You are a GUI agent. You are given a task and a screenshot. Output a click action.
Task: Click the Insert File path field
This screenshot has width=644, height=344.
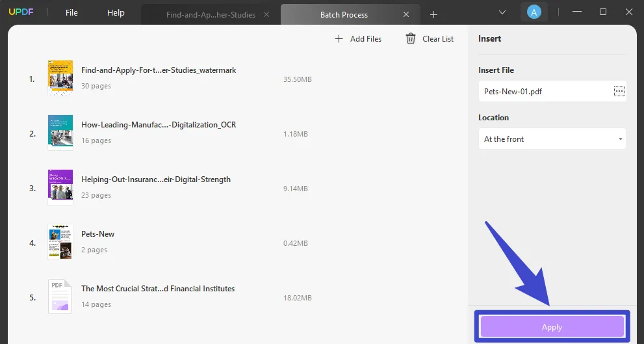click(545, 92)
